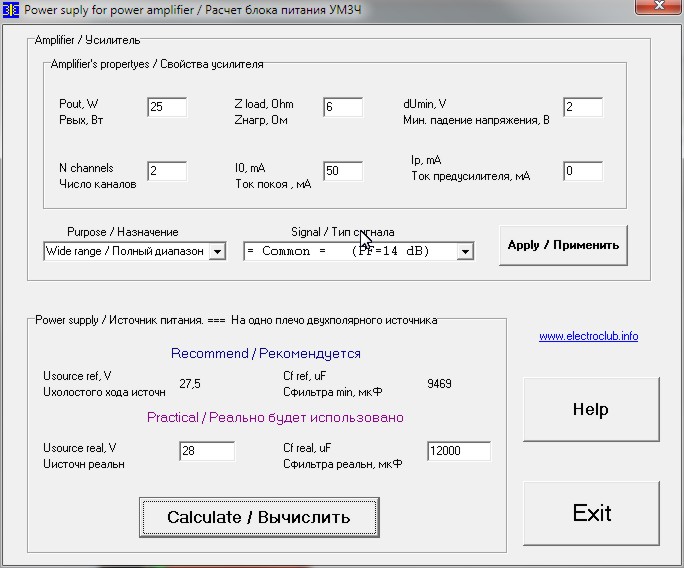Click the app icon in the title bar
The height and width of the screenshot is (568, 684).
[x=10, y=10]
